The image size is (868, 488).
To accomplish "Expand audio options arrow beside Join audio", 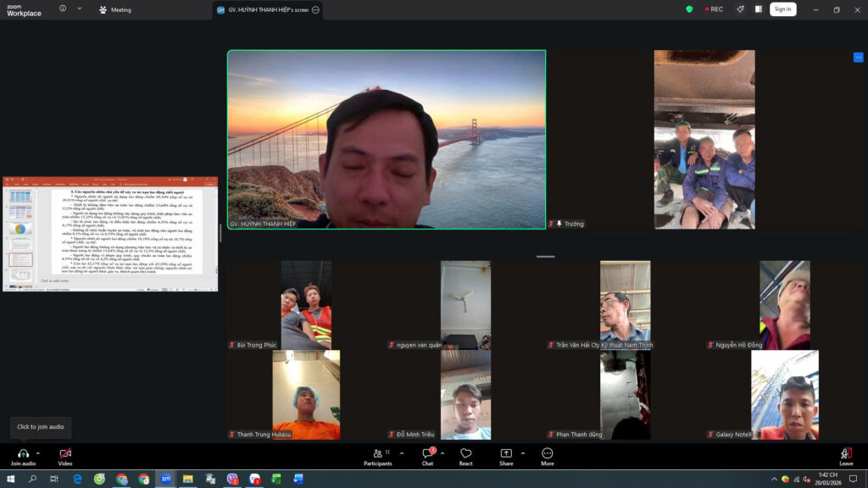I will 38,453.
